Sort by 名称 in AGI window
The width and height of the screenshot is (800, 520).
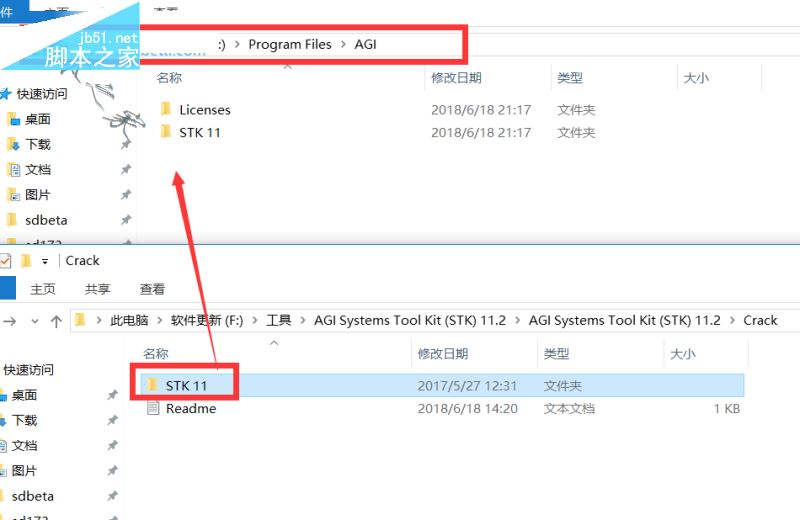(x=169, y=78)
